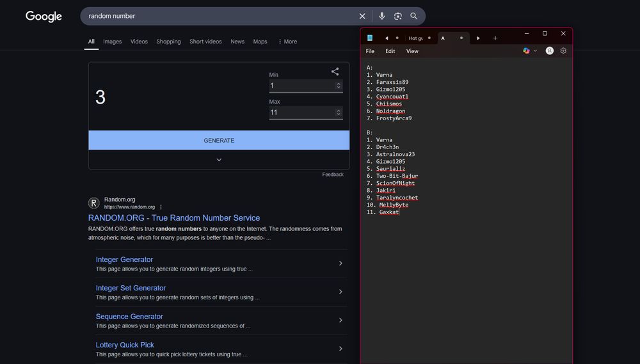Open the More search filters menu
The image size is (640, 364).
(x=287, y=42)
